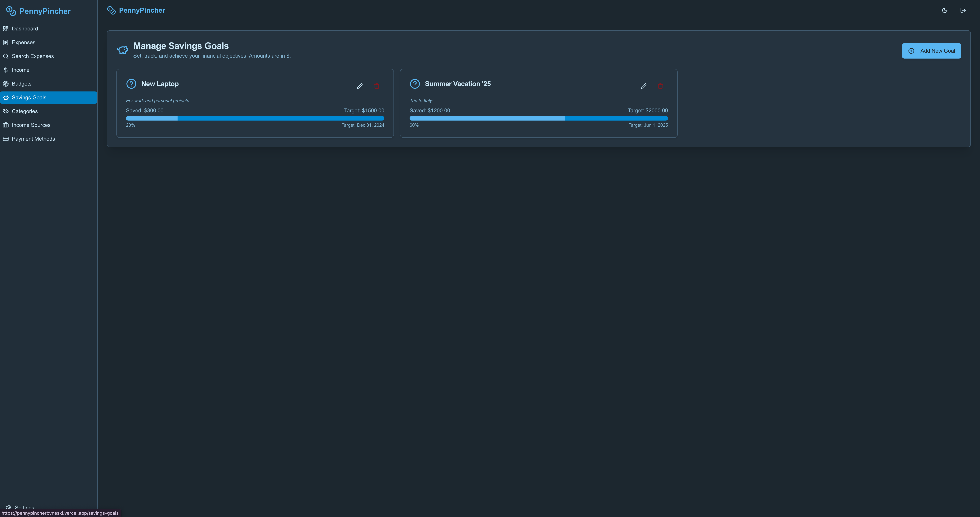Click 'Saved: $300.00' amount
This screenshot has width=980, height=517.
point(145,111)
